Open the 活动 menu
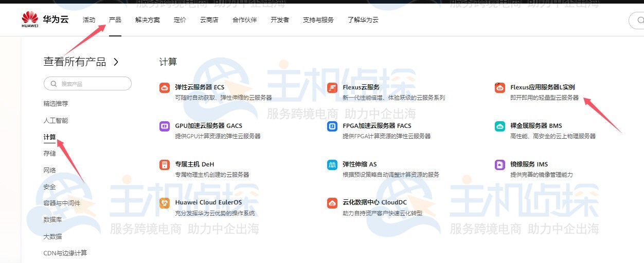This screenshot has height=263, width=644. point(89,20)
